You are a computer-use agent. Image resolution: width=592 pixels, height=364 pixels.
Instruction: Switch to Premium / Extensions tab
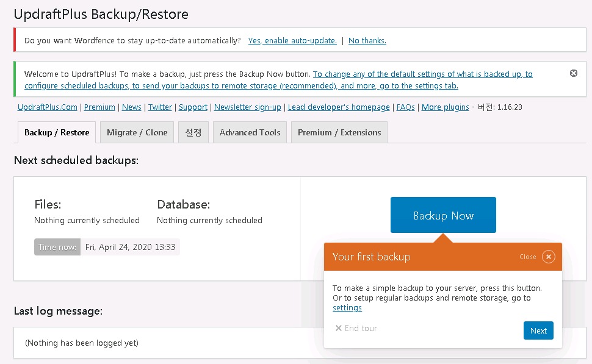click(339, 132)
